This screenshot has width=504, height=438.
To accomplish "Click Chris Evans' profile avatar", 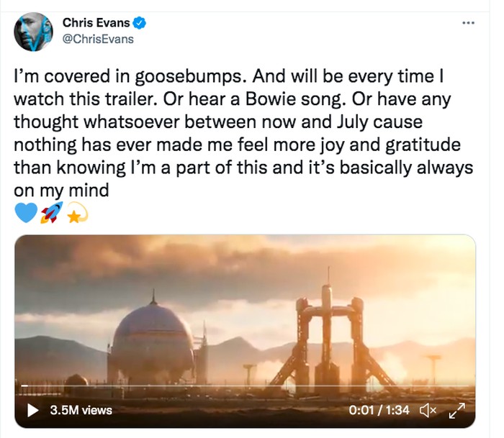I will point(33,32).
